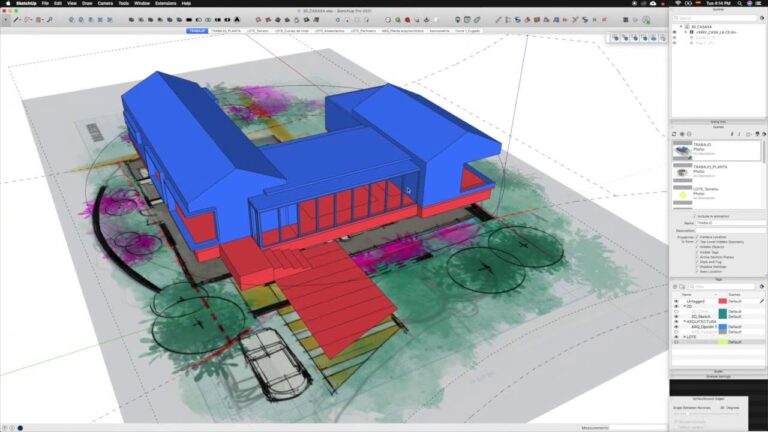Select LOTE_Terreno scene thumbnail in list
The image size is (768, 432).
682,194
